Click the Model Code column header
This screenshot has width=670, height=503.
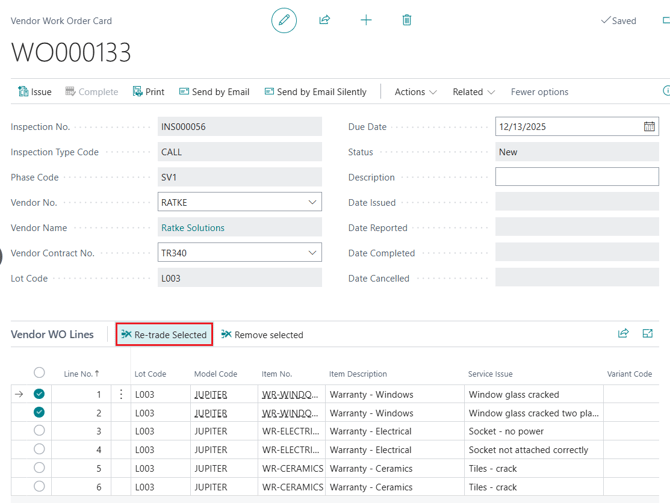pos(215,374)
